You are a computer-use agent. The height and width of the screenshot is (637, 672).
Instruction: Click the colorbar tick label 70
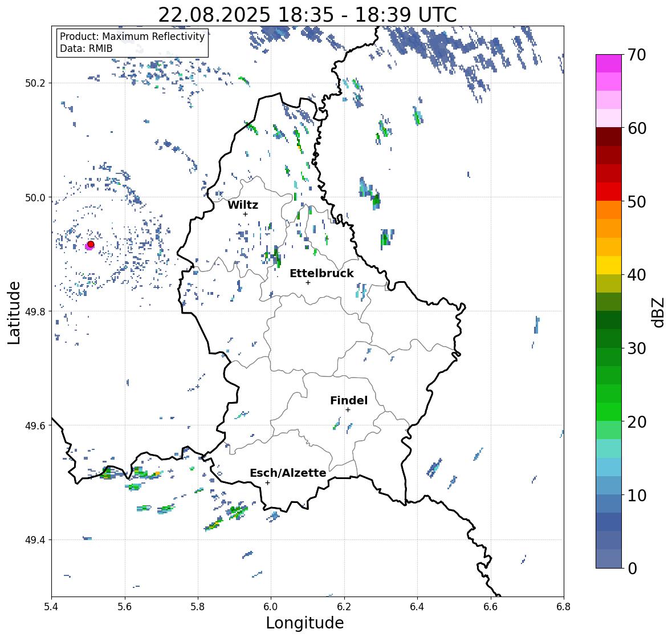pyautogui.click(x=637, y=55)
